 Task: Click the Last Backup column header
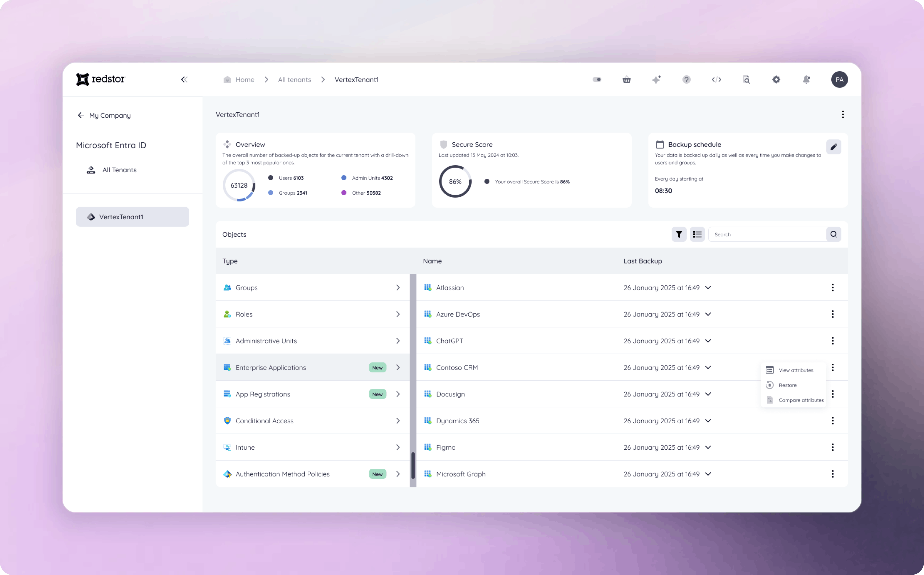click(643, 261)
